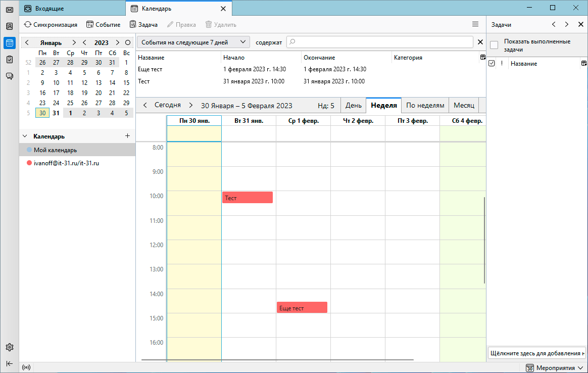Screen dimensions: 588x373
Task: Open the События на следующие 7 дней dropdown
Action: [x=193, y=42]
